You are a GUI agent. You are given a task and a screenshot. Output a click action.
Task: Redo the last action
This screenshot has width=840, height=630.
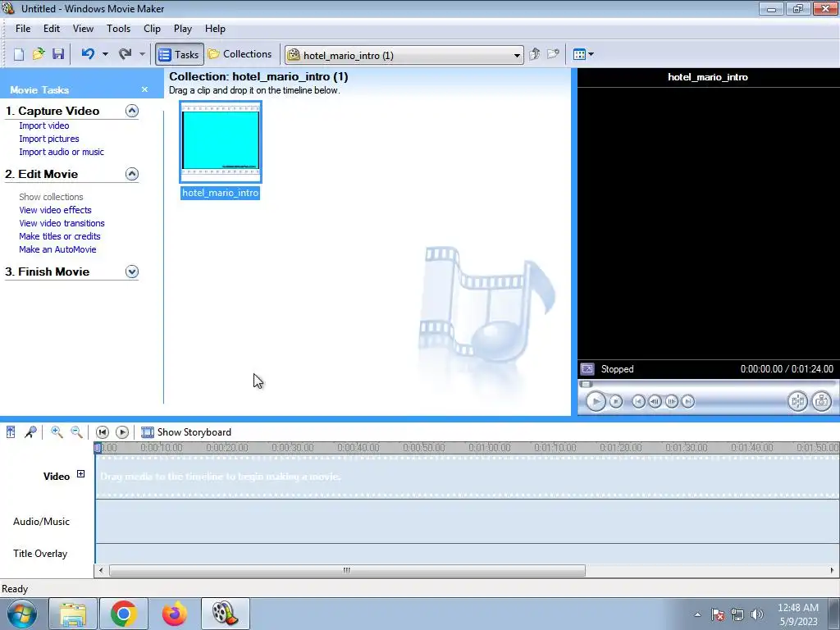(125, 54)
